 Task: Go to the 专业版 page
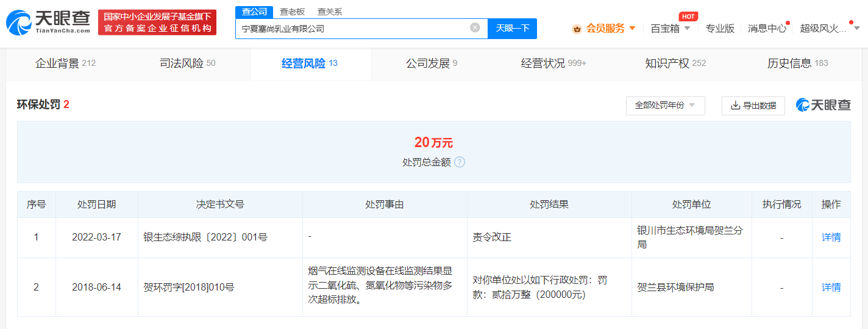click(x=720, y=29)
